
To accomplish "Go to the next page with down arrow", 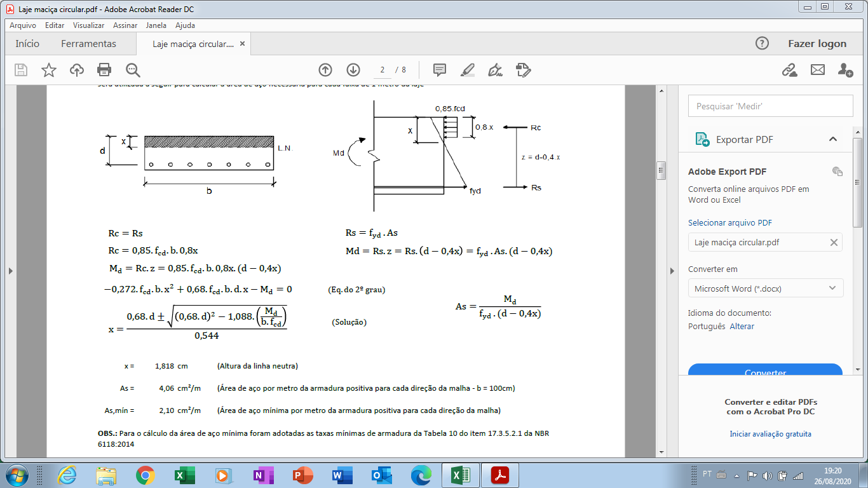I will (353, 70).
